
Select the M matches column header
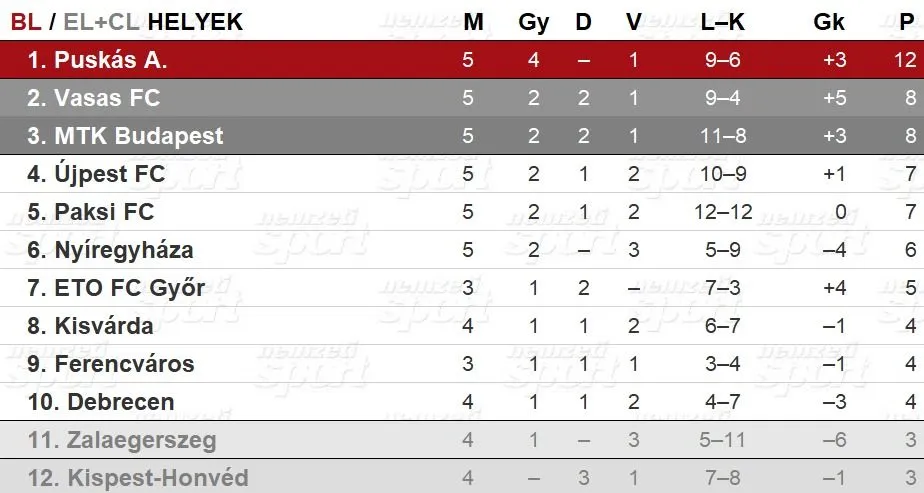[473, 22]
